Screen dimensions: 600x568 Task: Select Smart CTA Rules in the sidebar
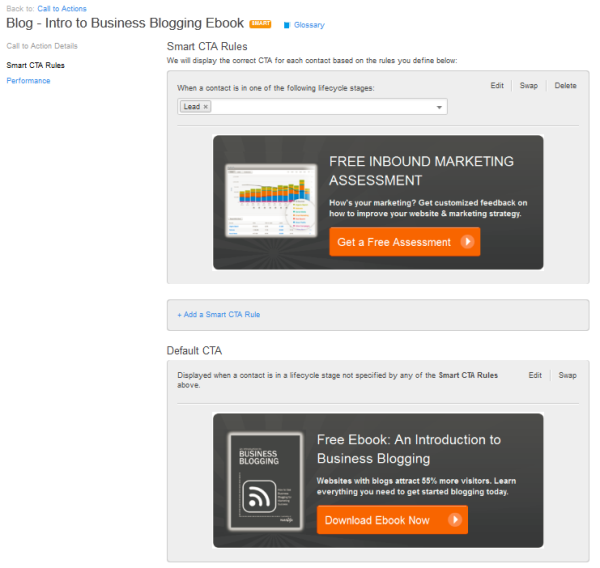[x=35, y=65]
